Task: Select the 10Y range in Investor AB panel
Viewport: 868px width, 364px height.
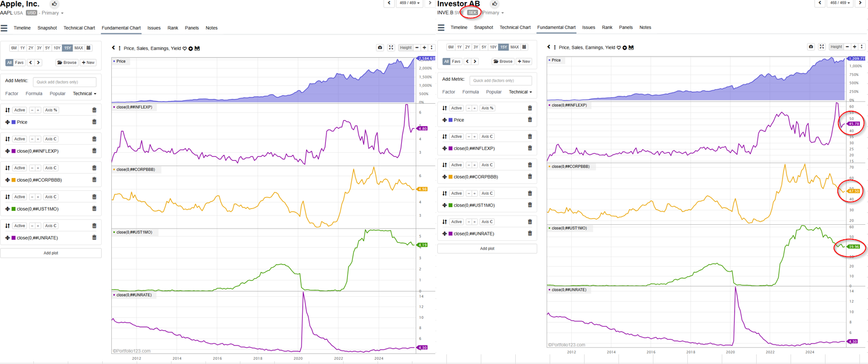Action: pyautogui.click(x=493, y=47)
